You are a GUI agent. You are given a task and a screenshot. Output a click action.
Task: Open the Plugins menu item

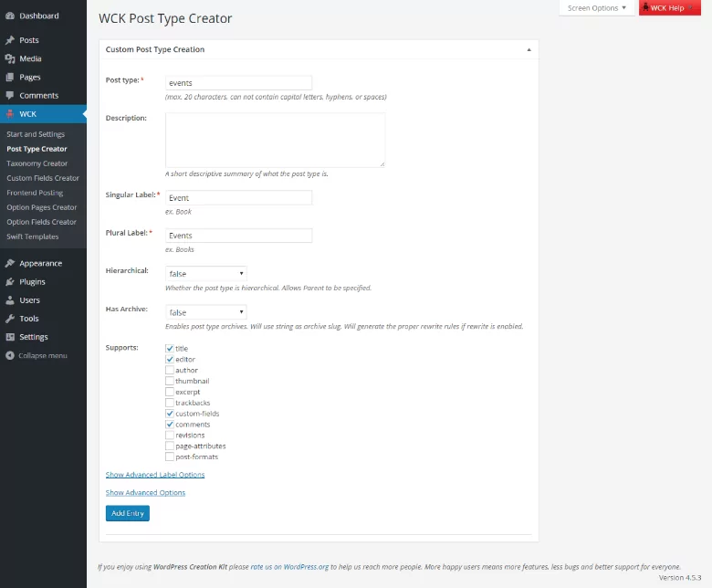coord(43,282)
